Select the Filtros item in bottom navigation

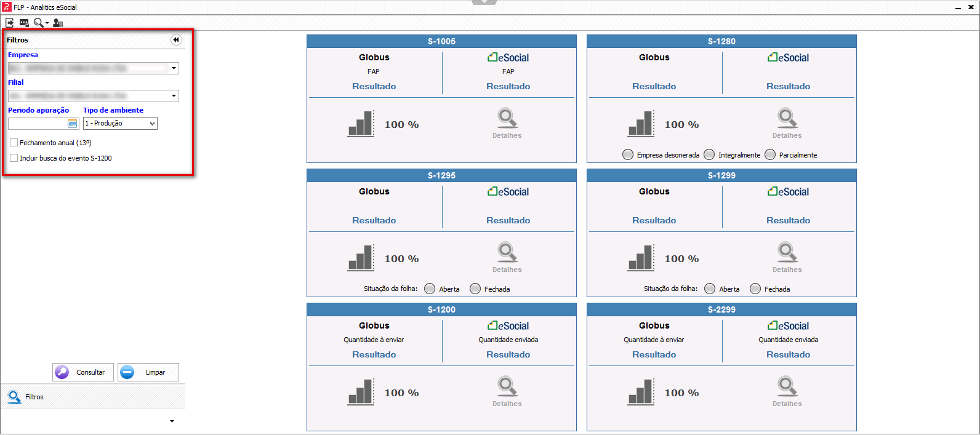click(x=92, y=397)
